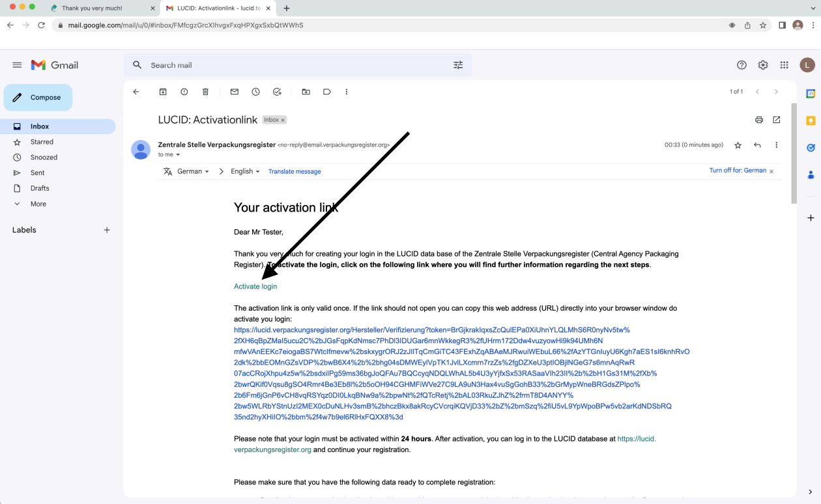Image resolution: width=821 pixels, height=504 pixels.
Task: Reply to the message with the arrow icon
Action: 757,145
